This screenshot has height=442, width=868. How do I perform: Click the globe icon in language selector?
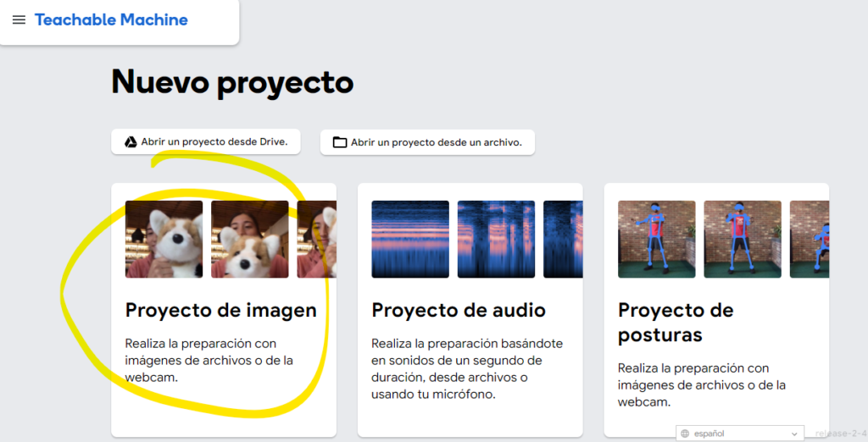point(684,434)
